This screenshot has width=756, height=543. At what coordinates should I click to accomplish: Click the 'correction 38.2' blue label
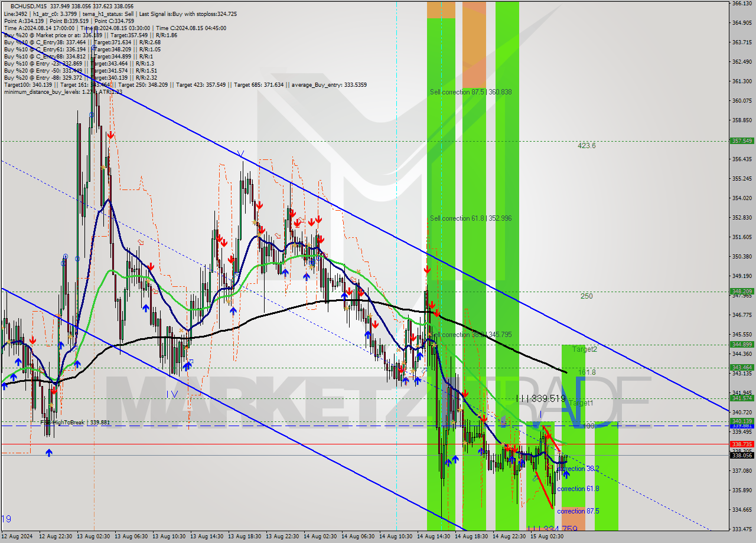[x=579, y=469]
